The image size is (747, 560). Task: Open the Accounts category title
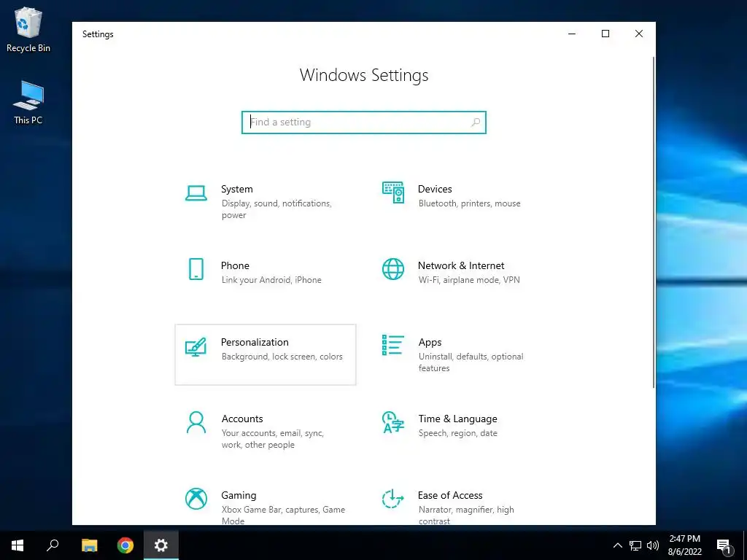[x=242, y=419]
